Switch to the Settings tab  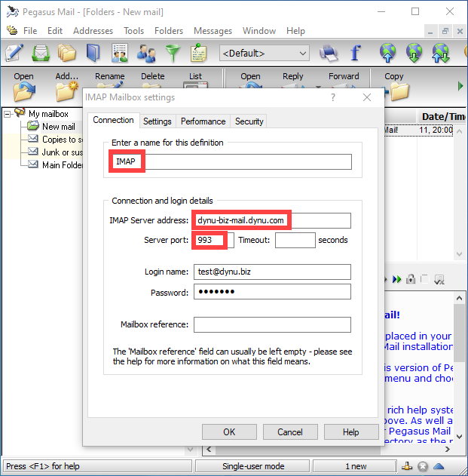click(157, 121)
